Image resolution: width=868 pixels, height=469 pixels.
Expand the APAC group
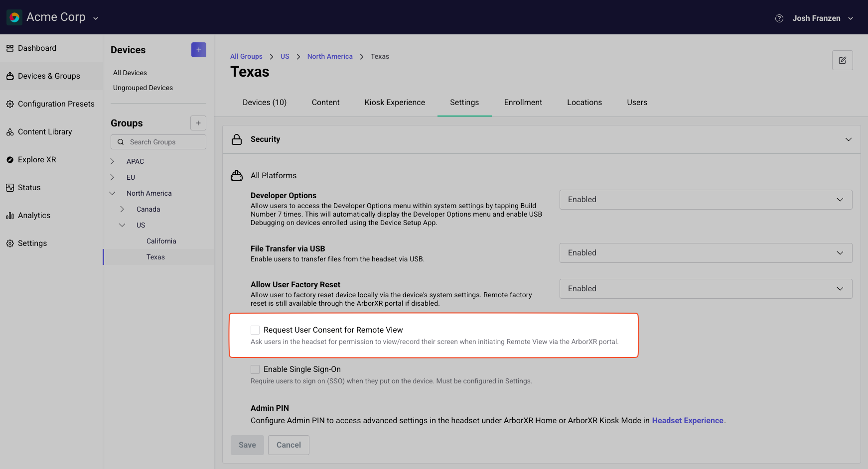coord(112,161)
